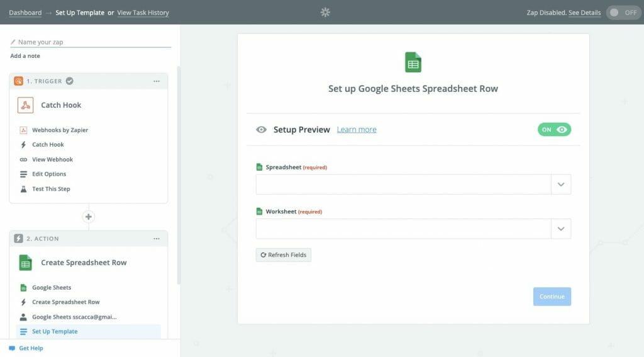This screenshot has width=644, height=357.
Task: Click the bolt icon beside Create Spreadsheet Row
Action: tap(23, 302)
